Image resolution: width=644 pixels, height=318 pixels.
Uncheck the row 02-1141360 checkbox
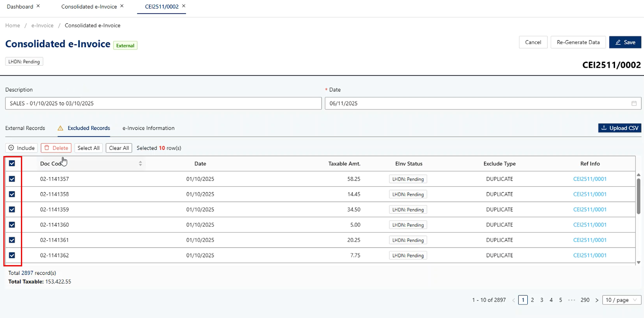(x=12, y=225)
